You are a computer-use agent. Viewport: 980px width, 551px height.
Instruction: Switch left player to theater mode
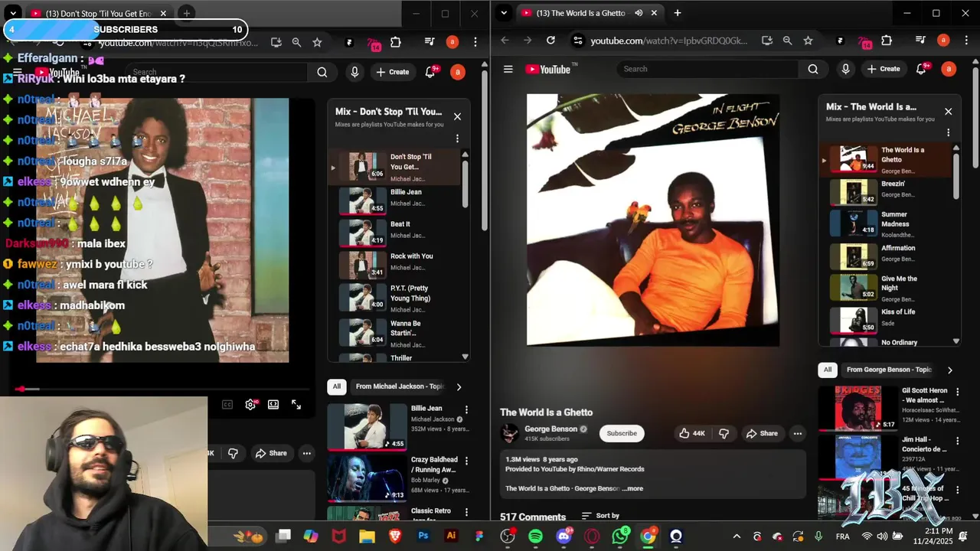click(x=273, y=405)
